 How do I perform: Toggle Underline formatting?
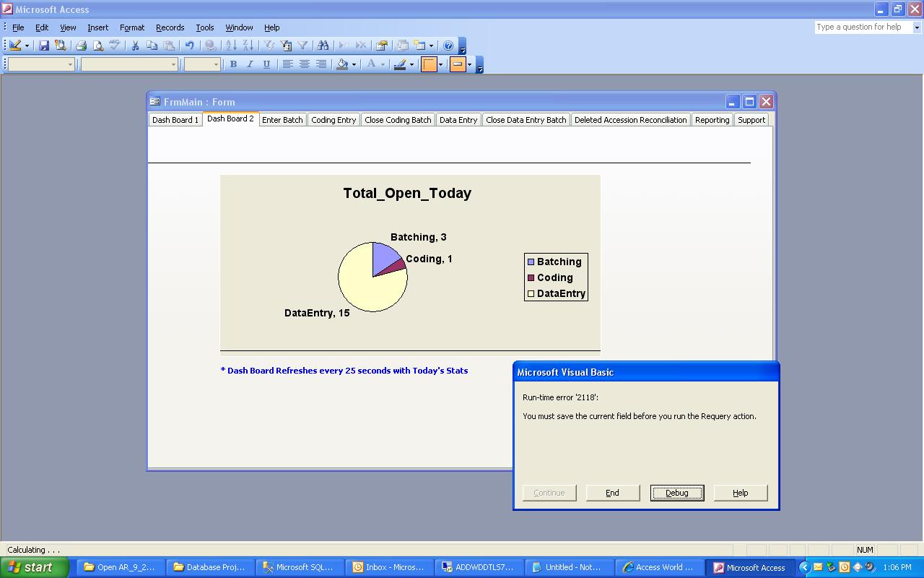pos(266,64)
